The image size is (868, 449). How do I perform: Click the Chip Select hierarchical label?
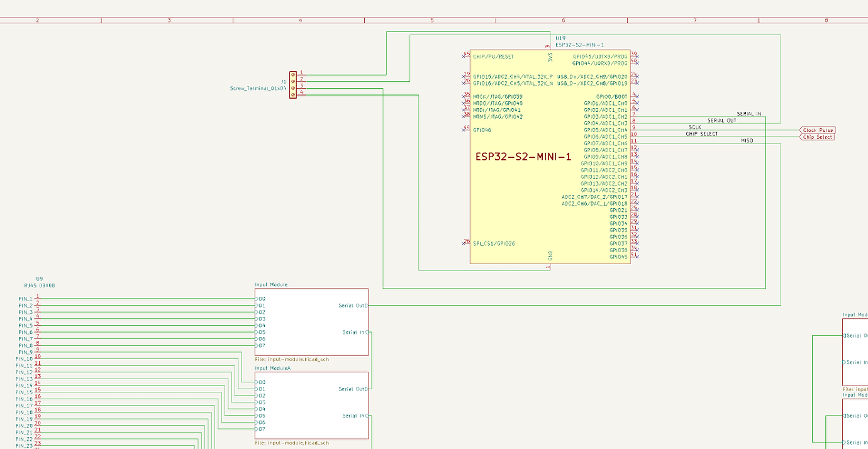pyautogui.click(x=816, y=136)
